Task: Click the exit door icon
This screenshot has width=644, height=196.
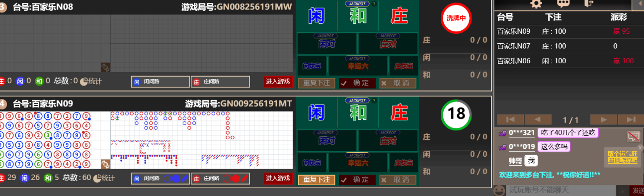Action: click(589, 3)
